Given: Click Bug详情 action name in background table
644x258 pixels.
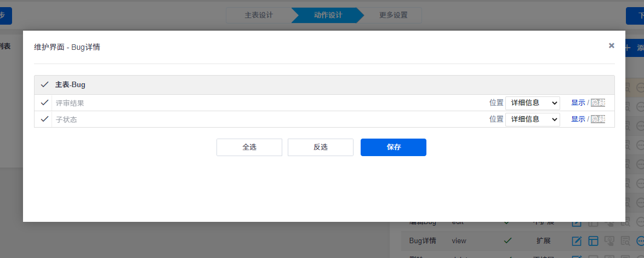Looking at the screenshot, I should pyautogui.click(x=423, y=241).
